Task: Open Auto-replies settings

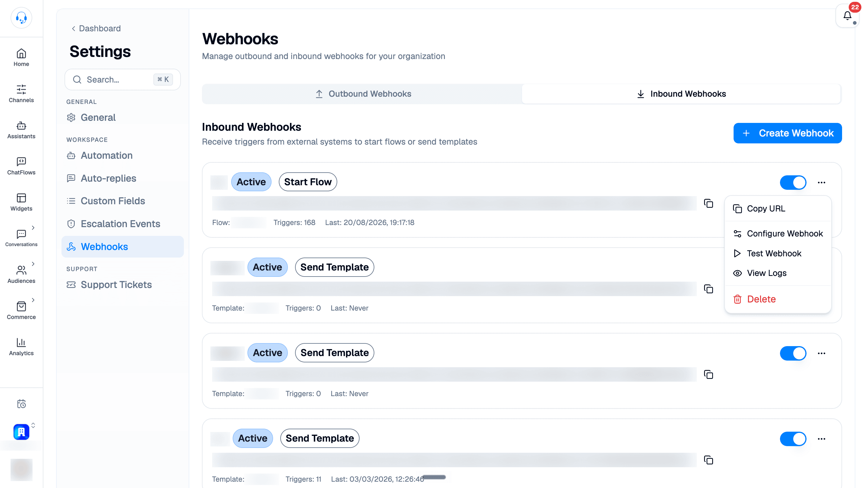Action: (x=123, y=178)
